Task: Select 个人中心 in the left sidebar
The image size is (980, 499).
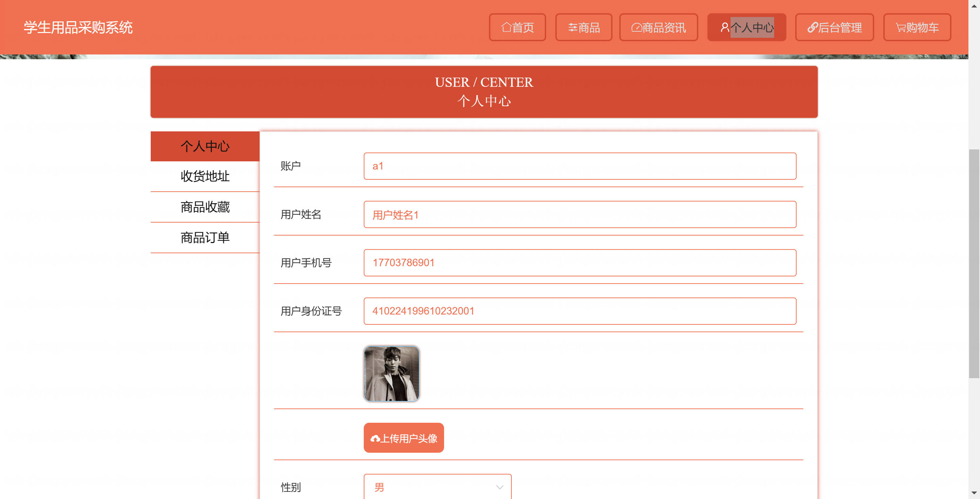Action: click(x=205, y=146)
